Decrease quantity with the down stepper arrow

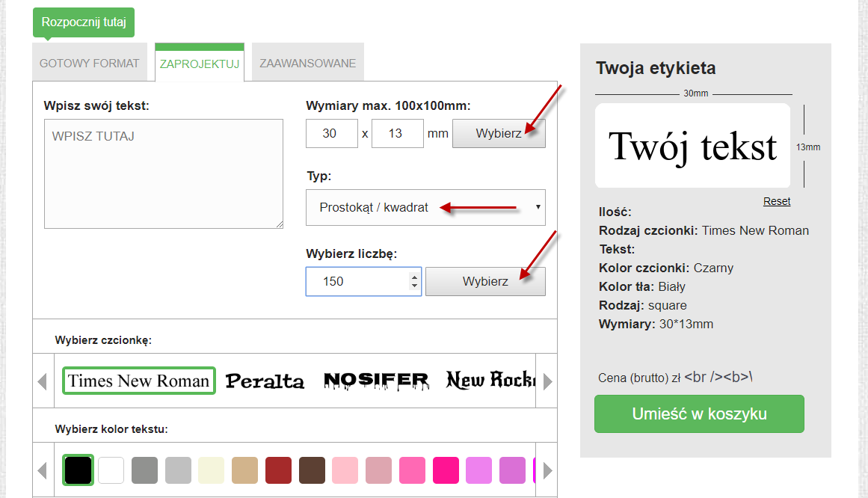pos(414,286)
